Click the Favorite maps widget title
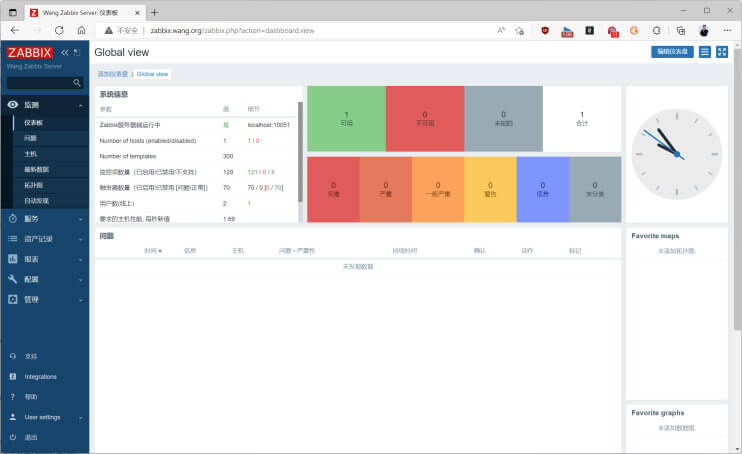Screen dimensions: 742x454 (655, 236)
